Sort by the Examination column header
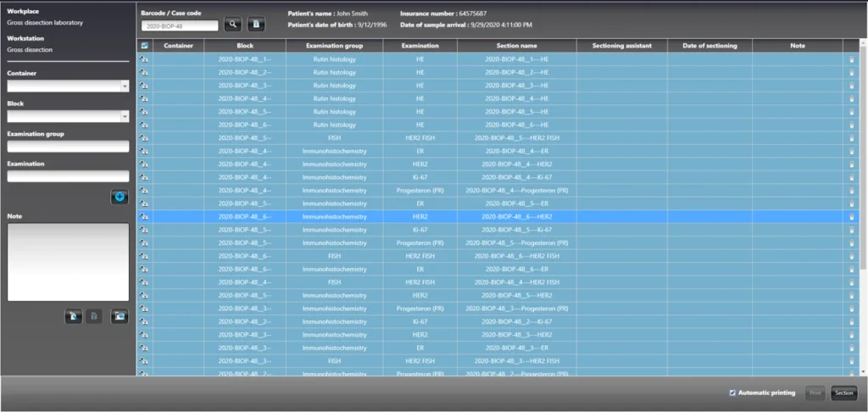 [x=420, y=46]
